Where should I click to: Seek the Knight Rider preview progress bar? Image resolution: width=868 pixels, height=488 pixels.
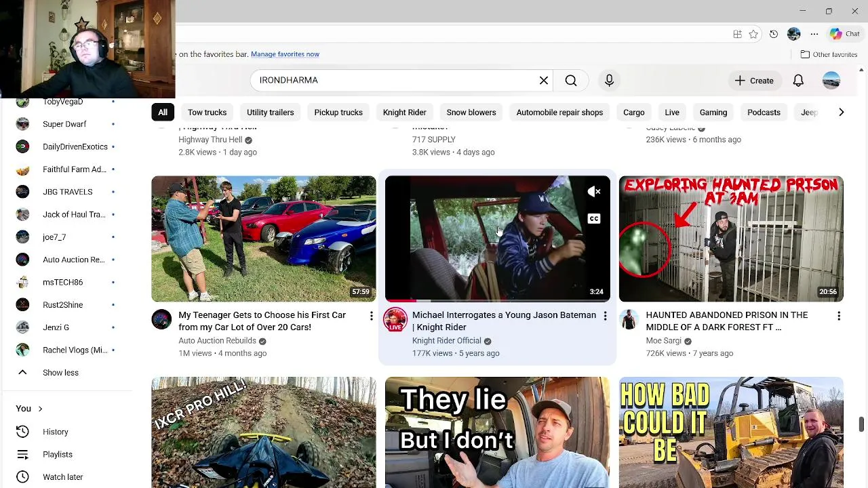[497, 300]
